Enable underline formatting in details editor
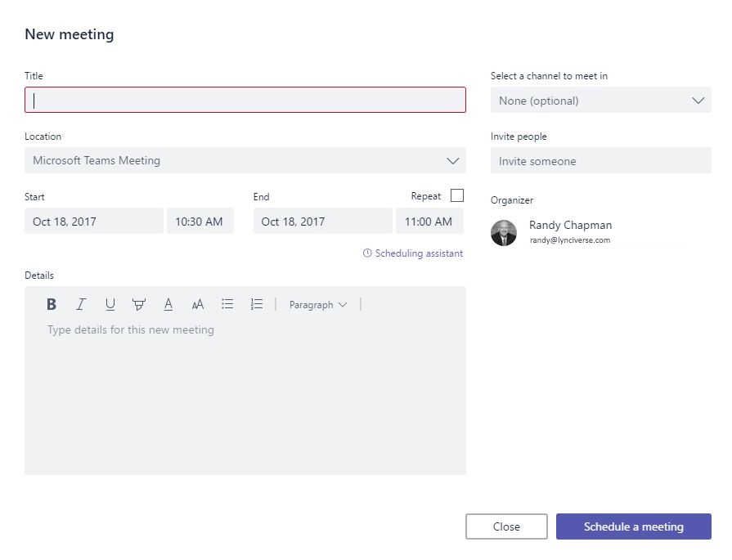This screenshot has height=560, width=732. coord(110,304)
